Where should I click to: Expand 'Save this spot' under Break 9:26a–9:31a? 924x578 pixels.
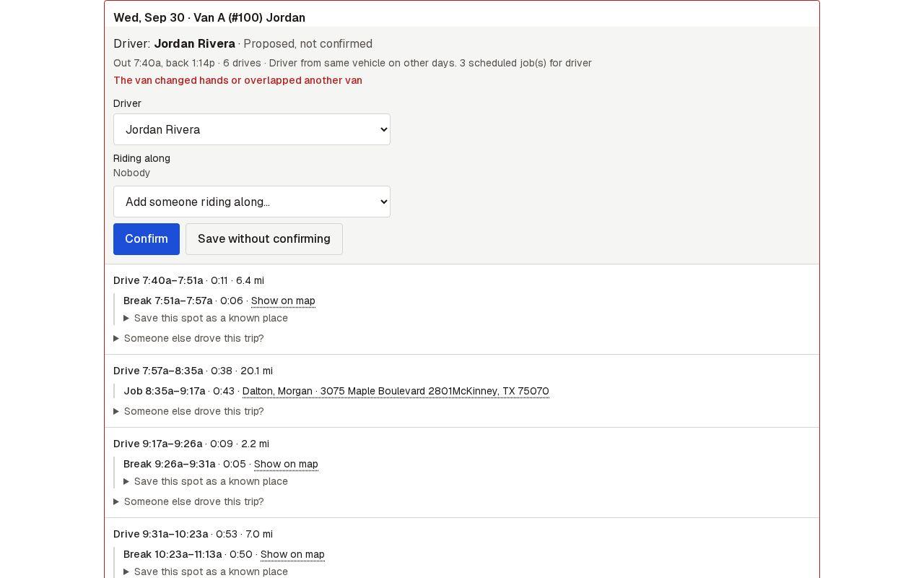(x=206, y=481)
